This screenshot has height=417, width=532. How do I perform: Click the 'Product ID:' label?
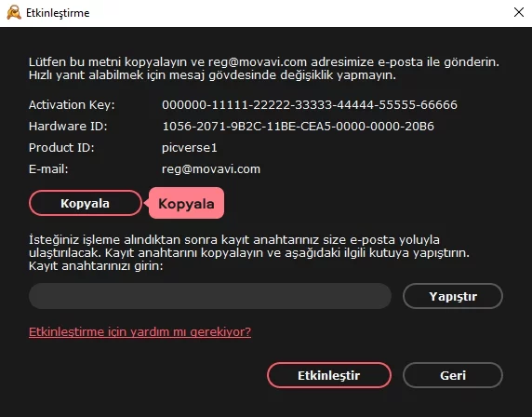(x=61, y=148)
